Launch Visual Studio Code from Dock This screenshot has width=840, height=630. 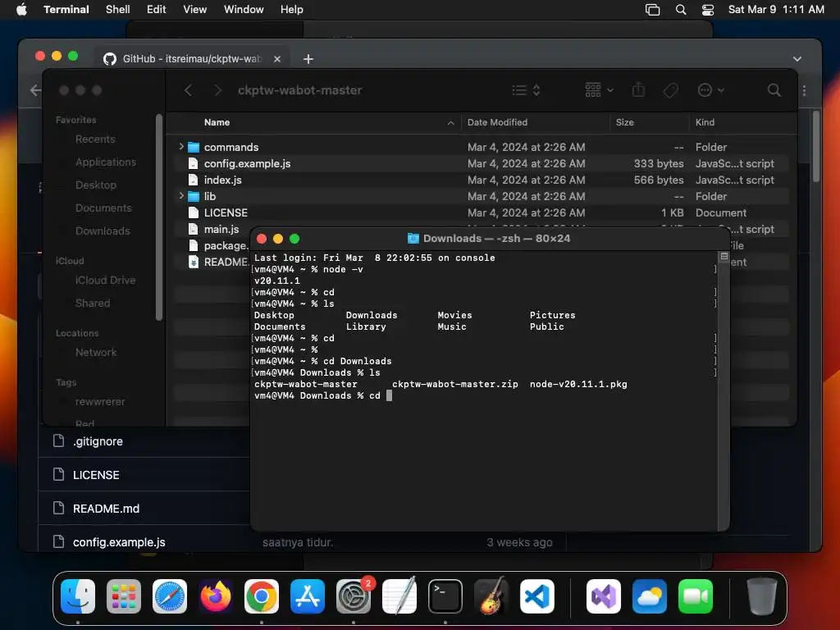click(x=537, y=596)
